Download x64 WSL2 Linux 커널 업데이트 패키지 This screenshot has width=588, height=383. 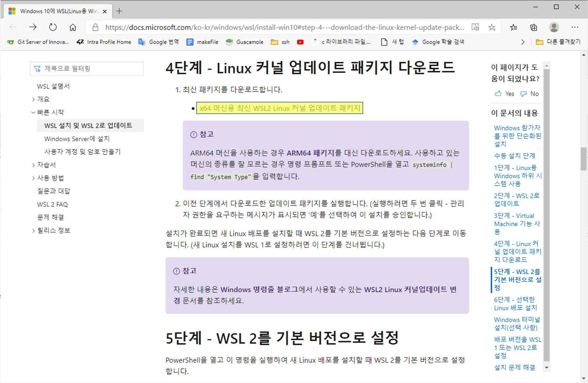[280, 108]
